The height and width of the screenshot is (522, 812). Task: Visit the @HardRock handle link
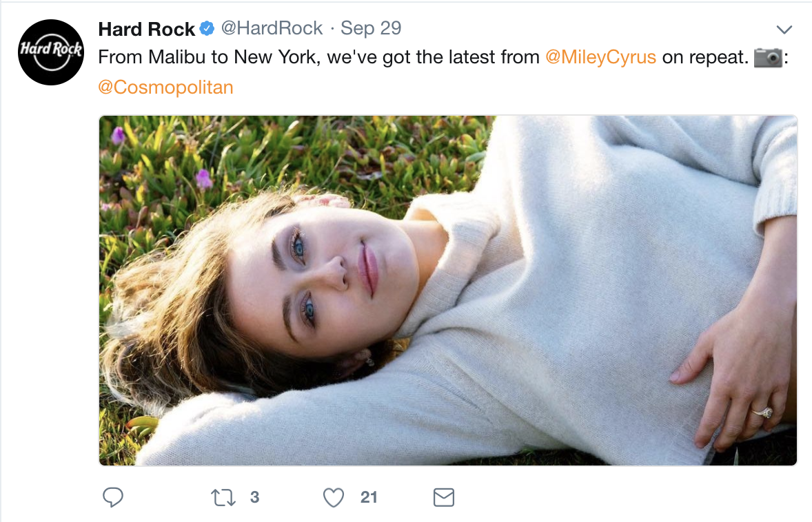pos(271,28)
